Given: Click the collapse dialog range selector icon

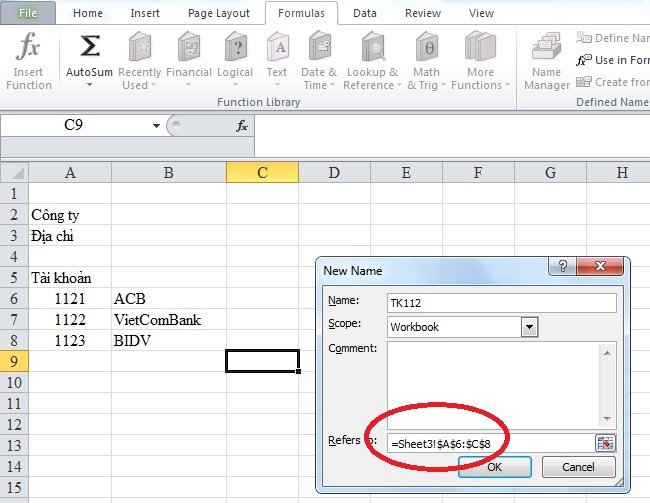Looking at the screenshot, I should [606, 443].
